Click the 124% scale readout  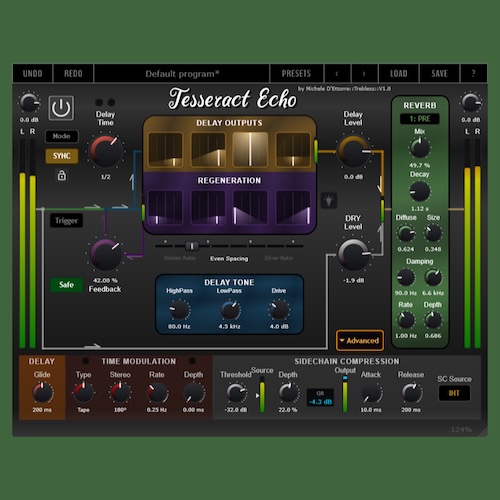click(x=461, y=429)
